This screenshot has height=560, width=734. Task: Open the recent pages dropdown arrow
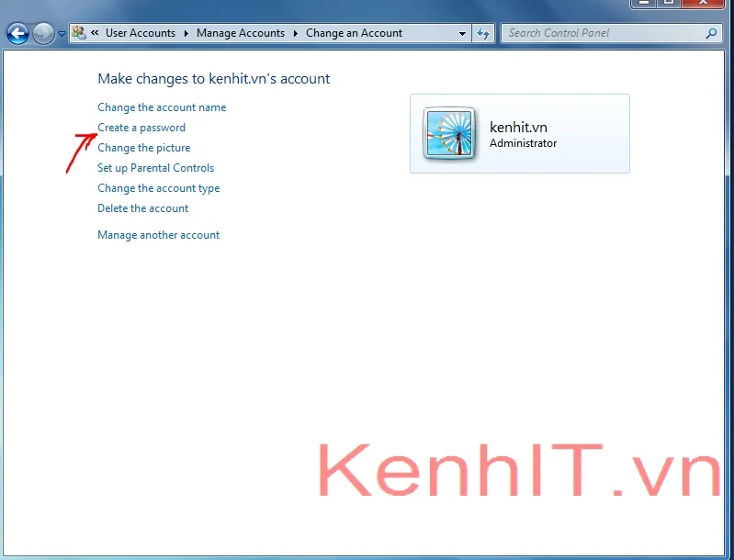(62, 34)
